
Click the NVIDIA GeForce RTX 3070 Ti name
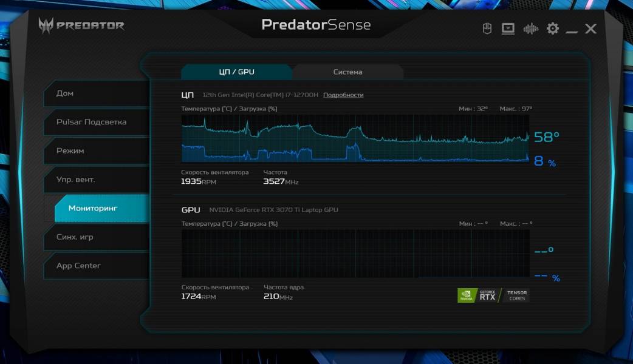274,210
